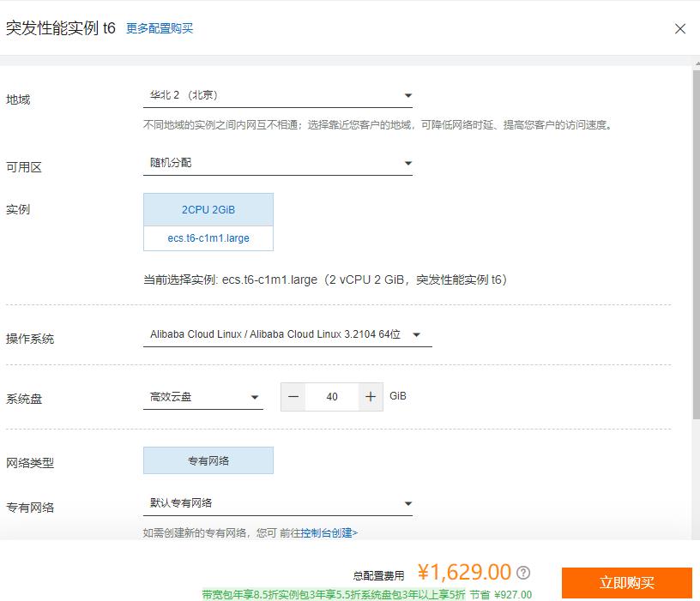The height and width of the screenshot is (601, 700).
Task: Select the 2CPU 2GiB instance card
Action: [208, 210]
